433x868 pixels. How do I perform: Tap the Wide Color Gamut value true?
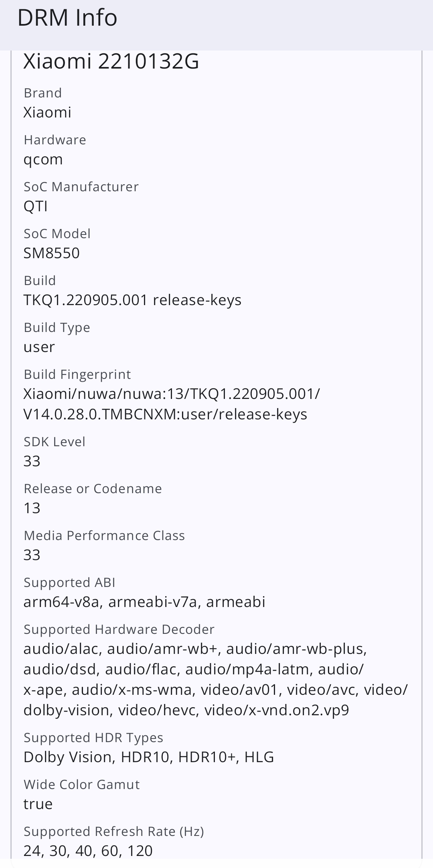click(38, 804)
